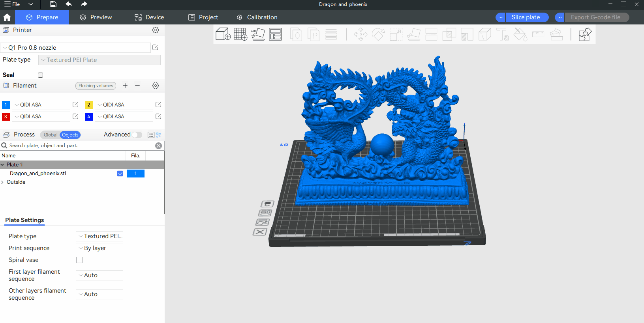Switch to the Preview tab
The image size is (644, 323).
tap(96, 17)
